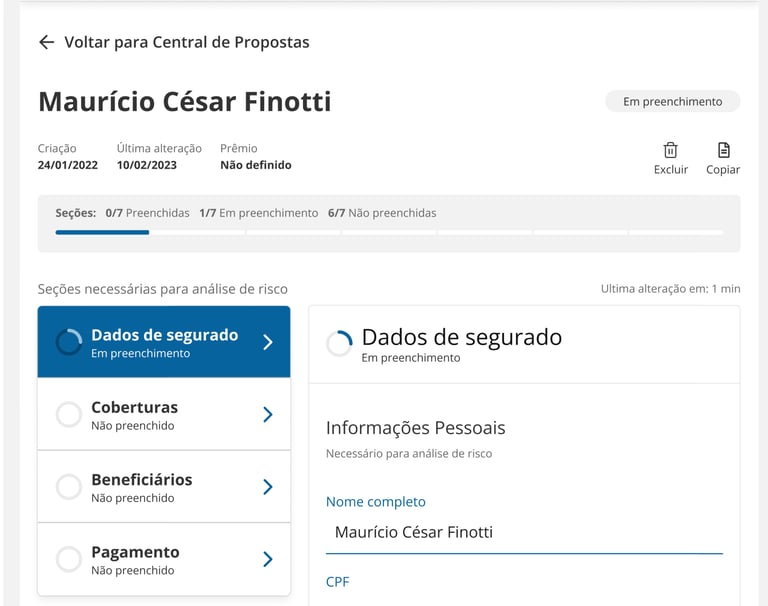768x606 pixels.
Task: Expand Pagamento using the chevron arrow
Action: pos(267,559)
